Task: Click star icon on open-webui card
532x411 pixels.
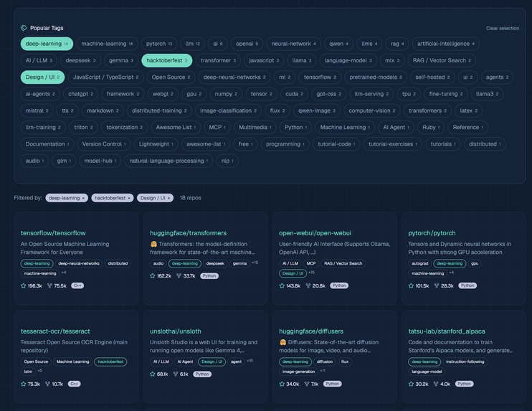Action: coord(282,285)
